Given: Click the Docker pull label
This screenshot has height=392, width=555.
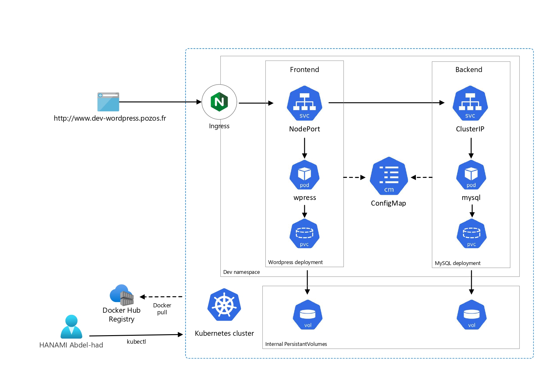Looking at the screenshot, I should [162, 309].
